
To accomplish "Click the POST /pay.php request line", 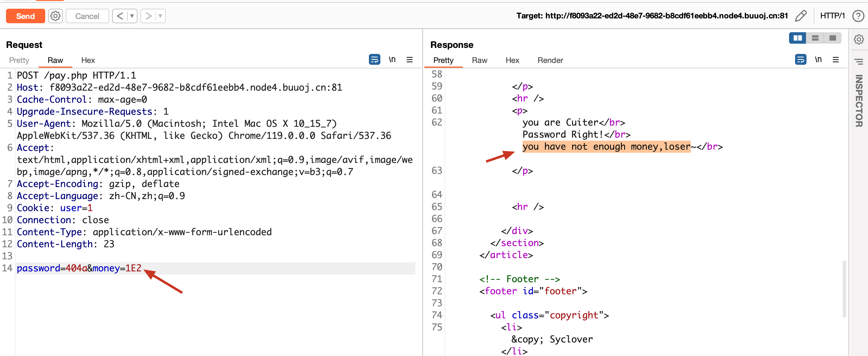I will (x=77, y=75).
